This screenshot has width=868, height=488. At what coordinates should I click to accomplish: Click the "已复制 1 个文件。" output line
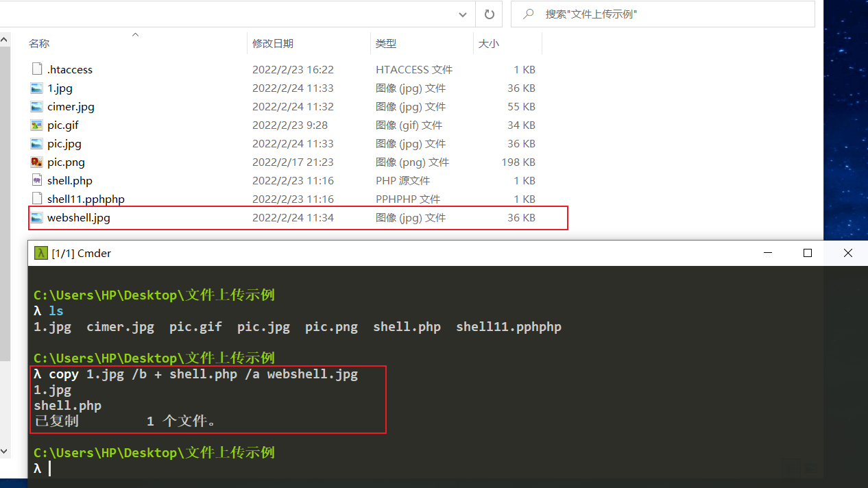[x=126, y=421]
